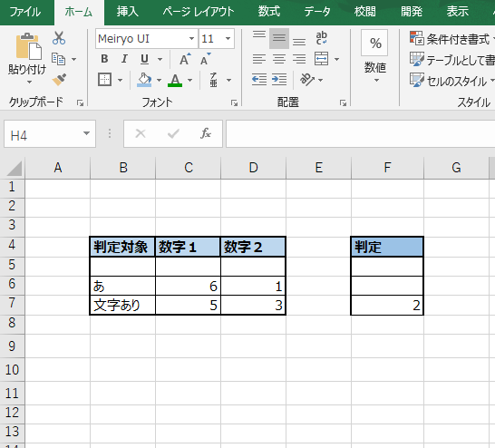The height and width of the screenshot is (448, 495).
Task: Click the Cut scissors icon
Action: pos(59,38)
